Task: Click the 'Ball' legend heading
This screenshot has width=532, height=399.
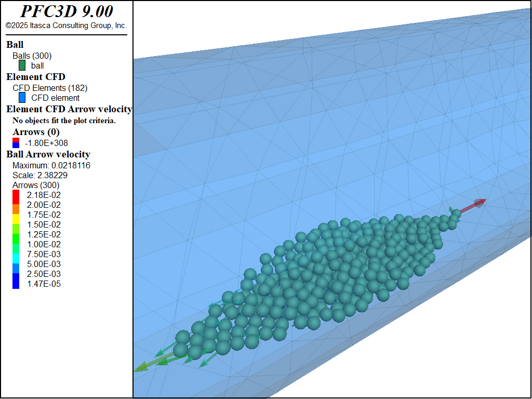Action: pos(15,45)
